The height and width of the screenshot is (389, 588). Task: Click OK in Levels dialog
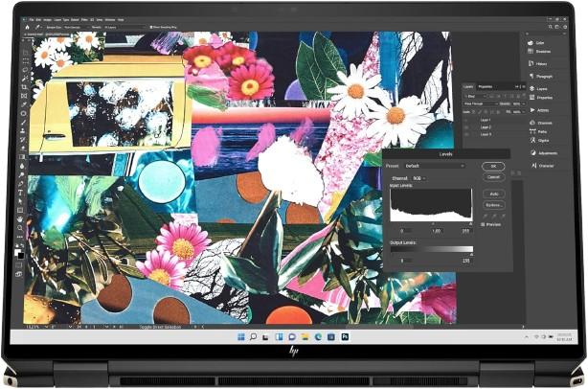click(x=493, y=166)
